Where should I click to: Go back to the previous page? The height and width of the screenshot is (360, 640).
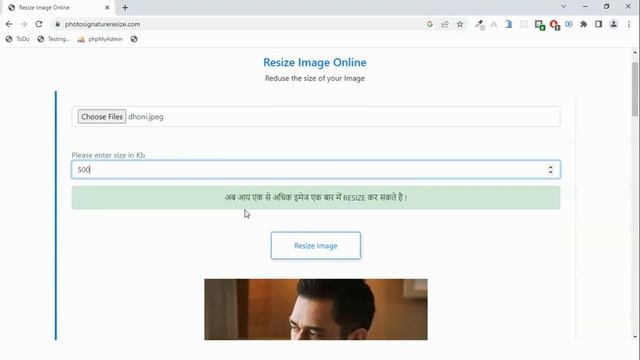9,24
